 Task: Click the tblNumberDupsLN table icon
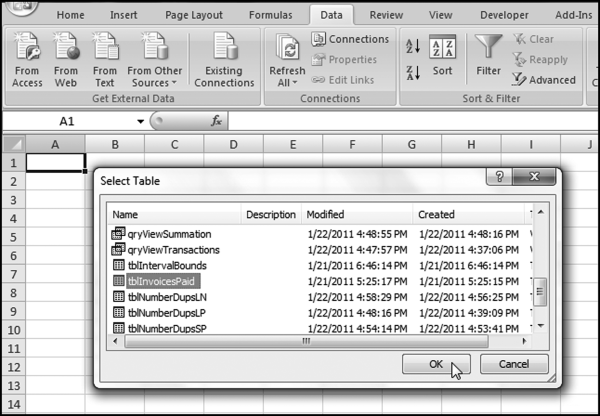(119, 297)
